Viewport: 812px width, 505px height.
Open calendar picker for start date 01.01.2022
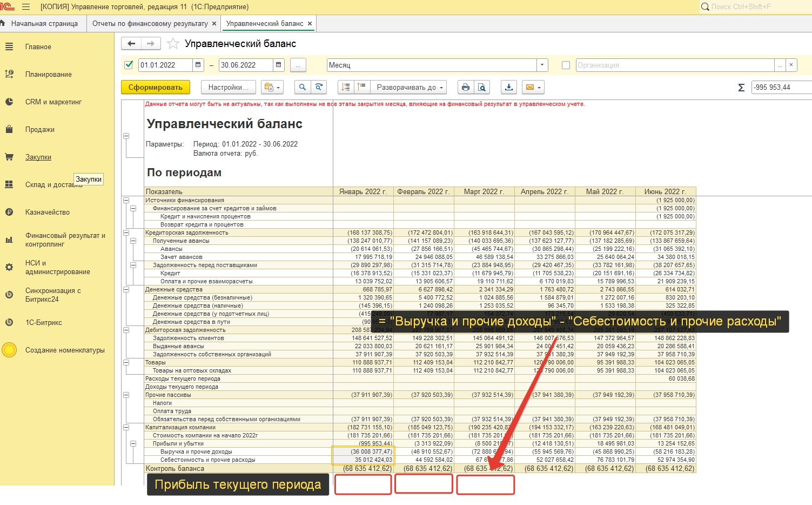click(198, 65)
